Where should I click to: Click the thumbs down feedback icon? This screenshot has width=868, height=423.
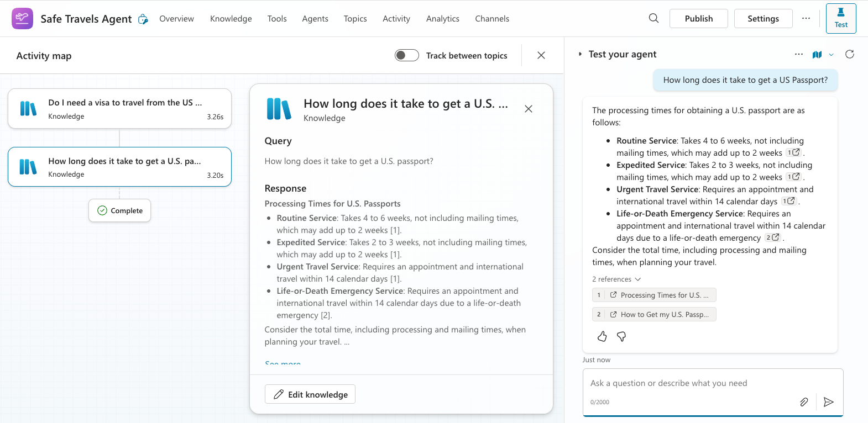[x=621, y=336]
